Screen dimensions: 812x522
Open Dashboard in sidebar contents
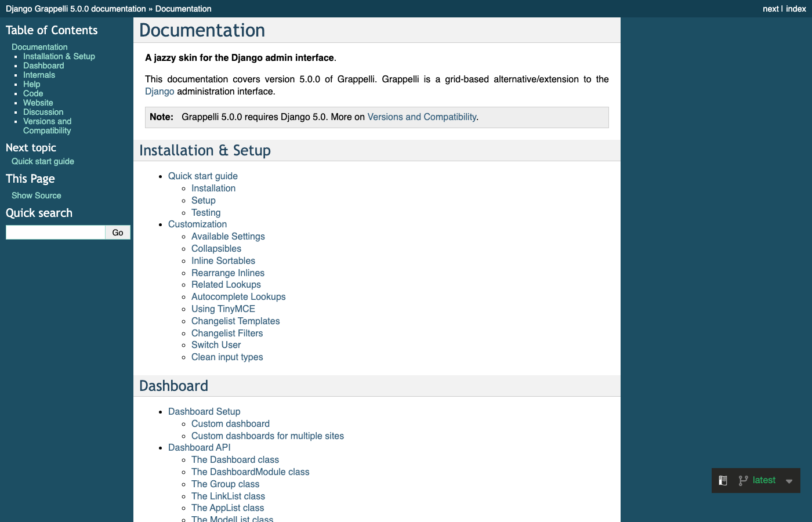43,66
